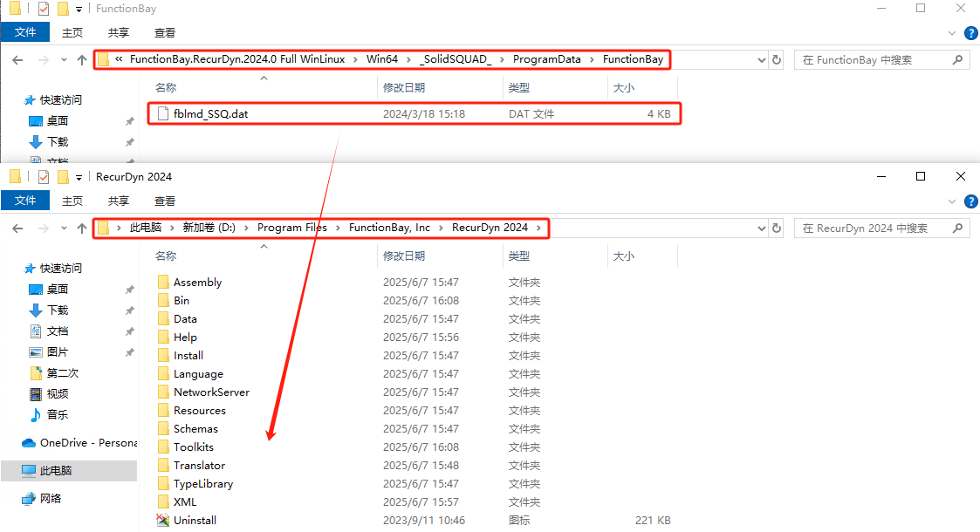The image size is (980, 532).
Task: Open address bar history dropdown in RecurDyn 2024 window
Action: click(x=761, y=228)
